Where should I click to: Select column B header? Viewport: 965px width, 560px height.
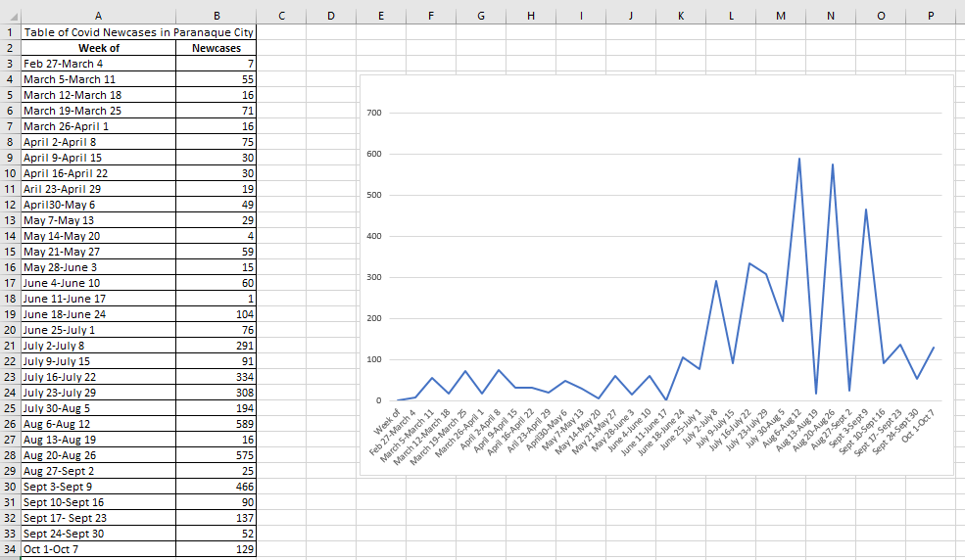[x=216, y=16]
